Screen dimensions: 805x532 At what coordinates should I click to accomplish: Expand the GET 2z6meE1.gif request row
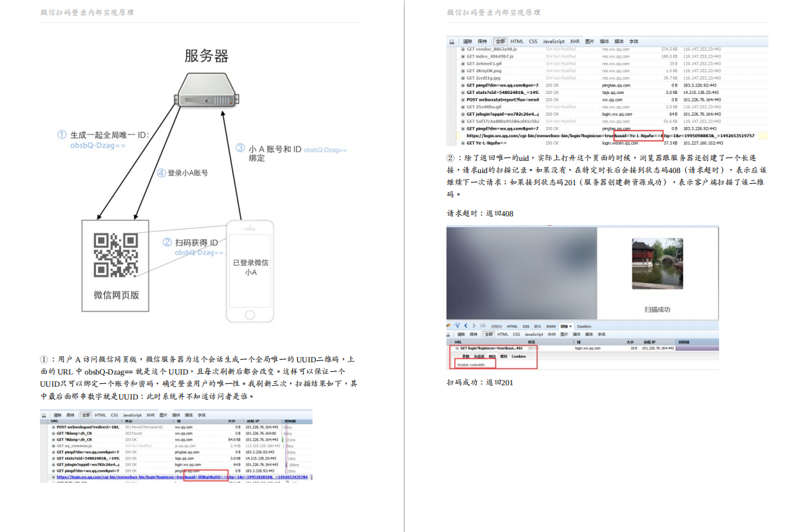coord(463,64)
